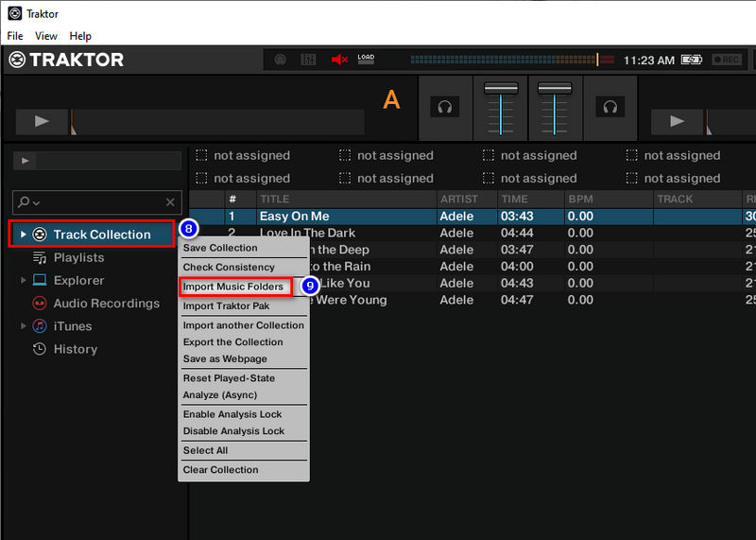Sort by the ARTIST column header
The height and width of the screenshot is (540, 756).
467,199
